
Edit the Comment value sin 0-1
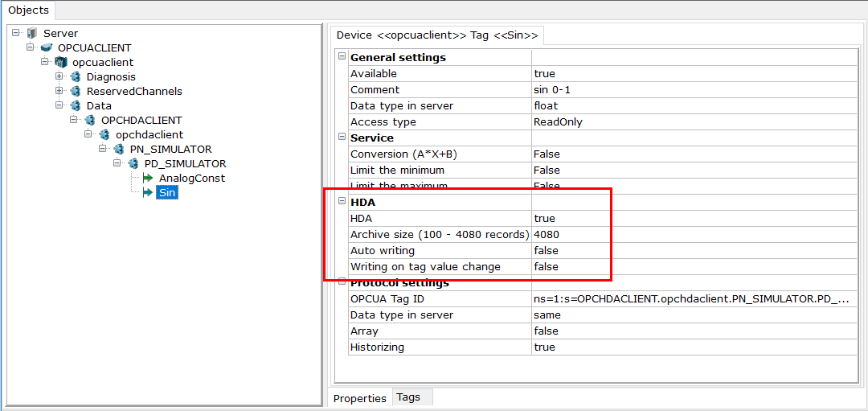tap(694, 90)
